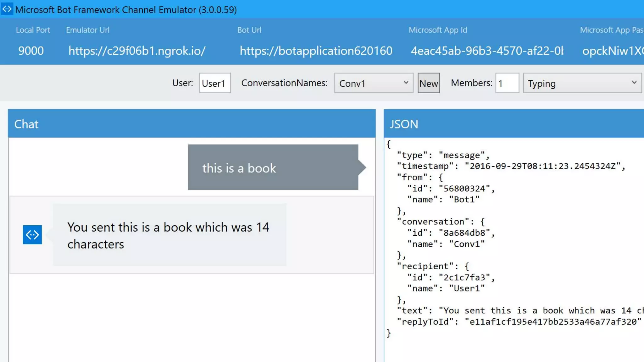Click the ConversationNames dropdown arrow
The image size is (644, 362).
tap(406, 83)
